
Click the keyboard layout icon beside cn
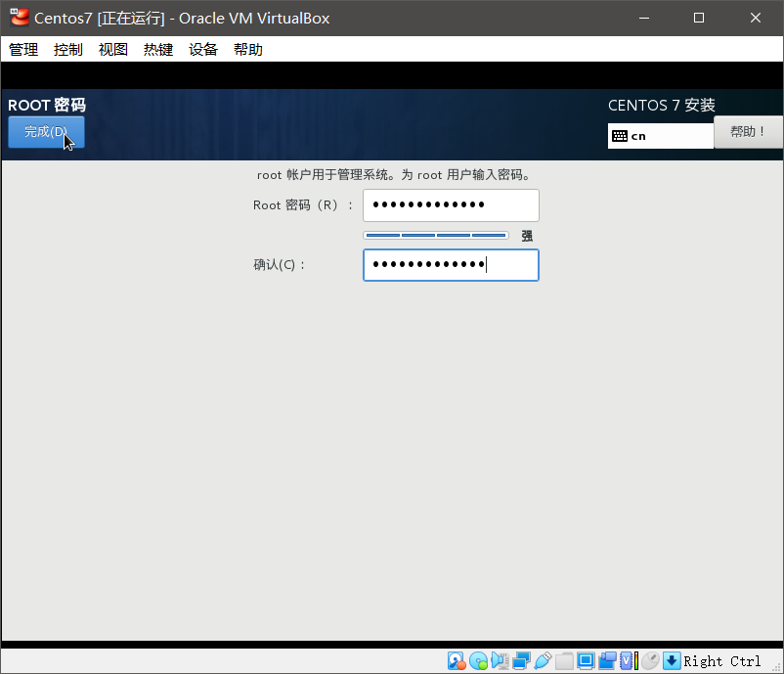620,136
